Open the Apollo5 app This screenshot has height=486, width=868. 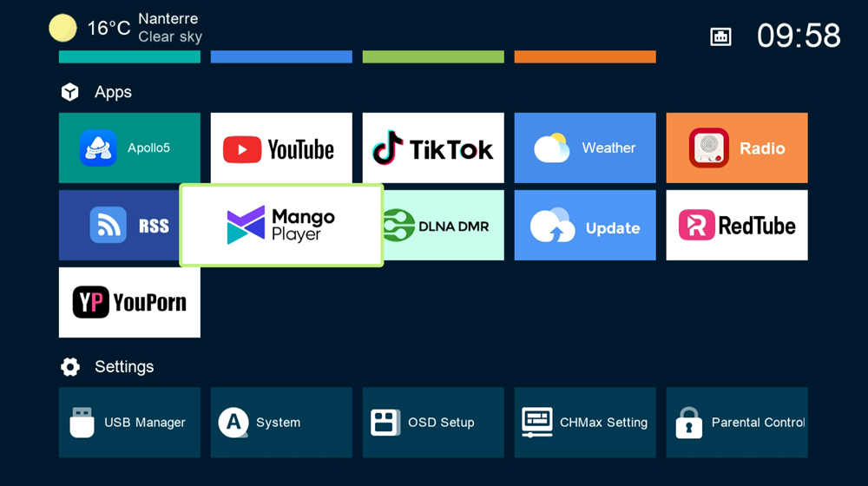(129, 148)
